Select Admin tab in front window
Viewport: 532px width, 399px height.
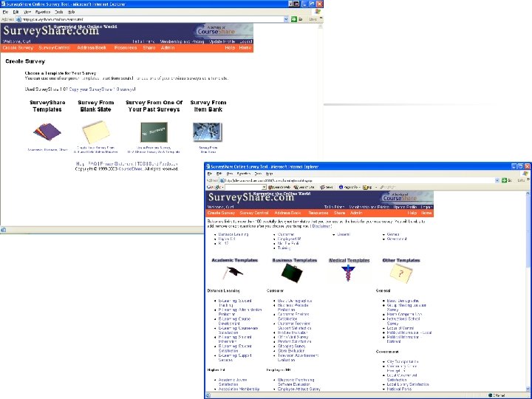[x=356, y=213]
